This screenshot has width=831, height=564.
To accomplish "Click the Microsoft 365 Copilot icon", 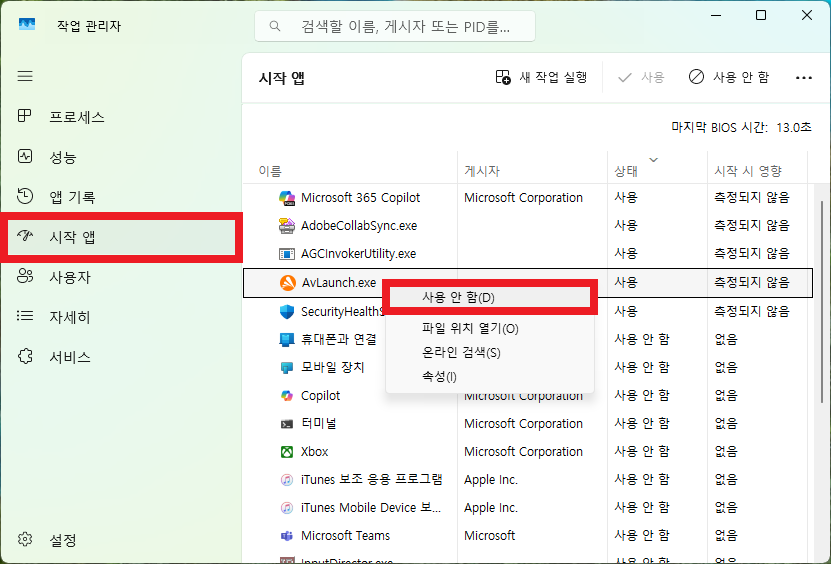I will (287, 198).
